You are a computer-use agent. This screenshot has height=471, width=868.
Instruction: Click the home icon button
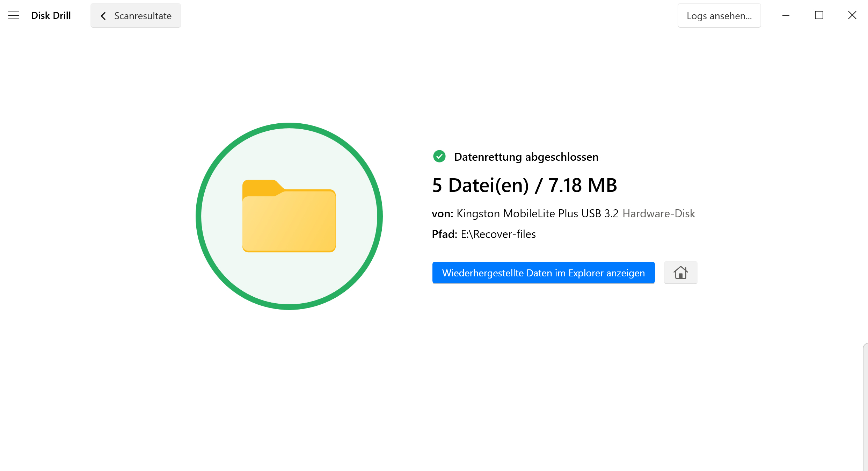coord(680,273)
